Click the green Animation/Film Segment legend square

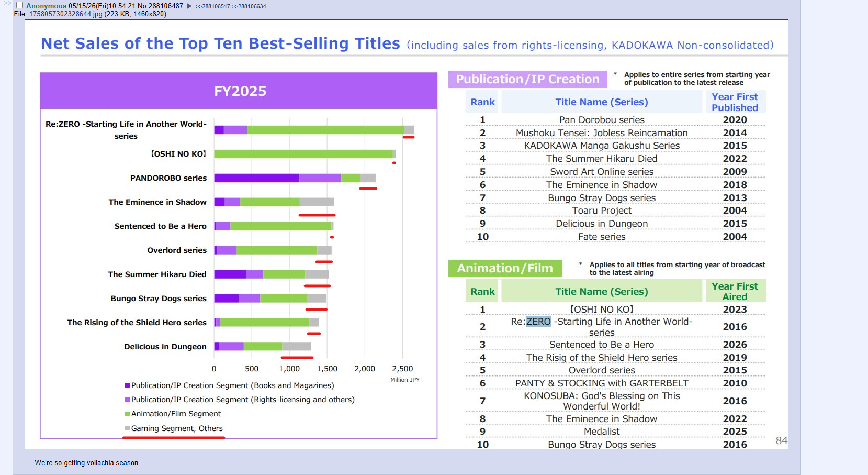point(127,414)
